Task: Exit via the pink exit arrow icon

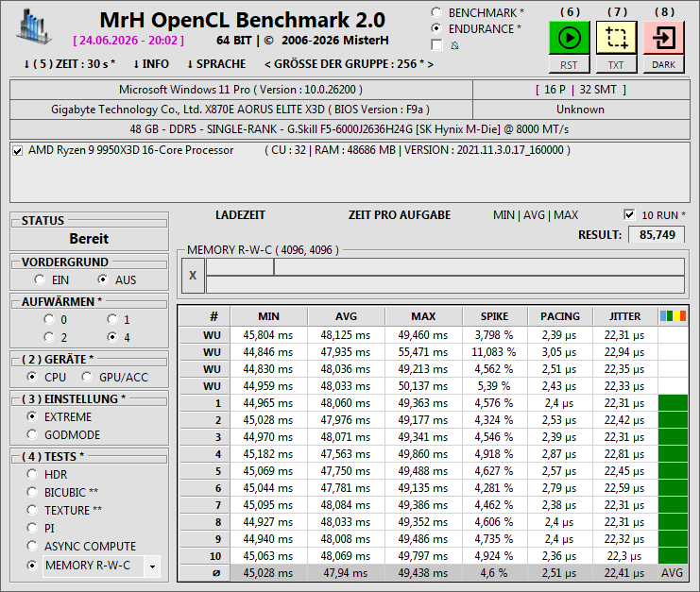Action: coord(663,38)
